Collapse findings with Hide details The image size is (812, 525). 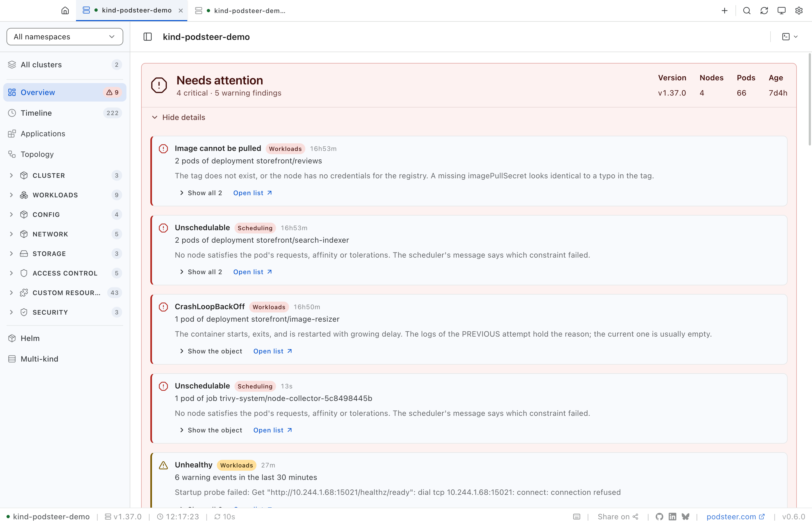179,117
